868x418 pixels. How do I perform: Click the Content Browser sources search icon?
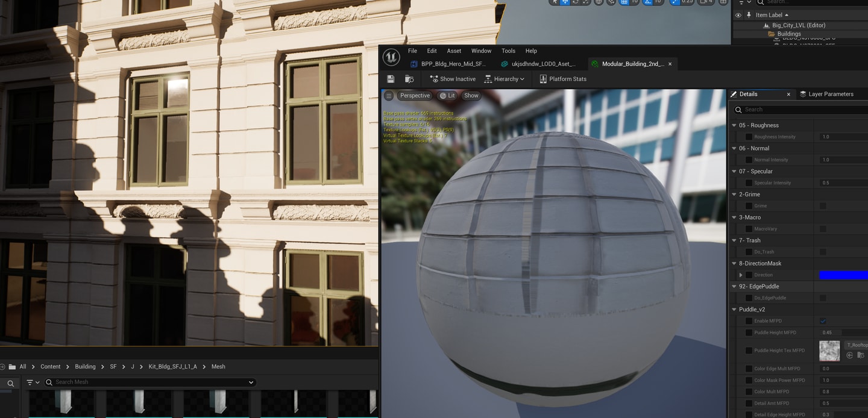11,383
